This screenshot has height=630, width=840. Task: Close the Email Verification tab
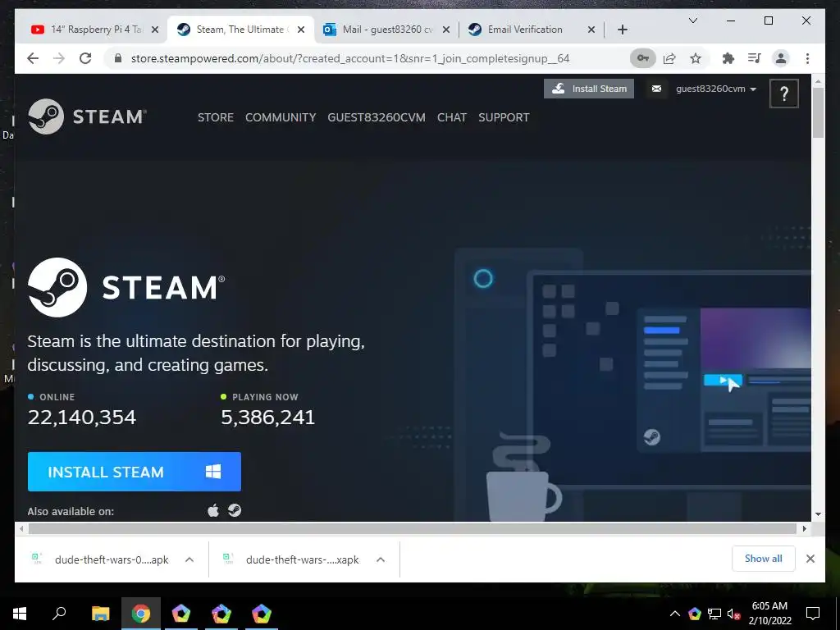(591, 30)
